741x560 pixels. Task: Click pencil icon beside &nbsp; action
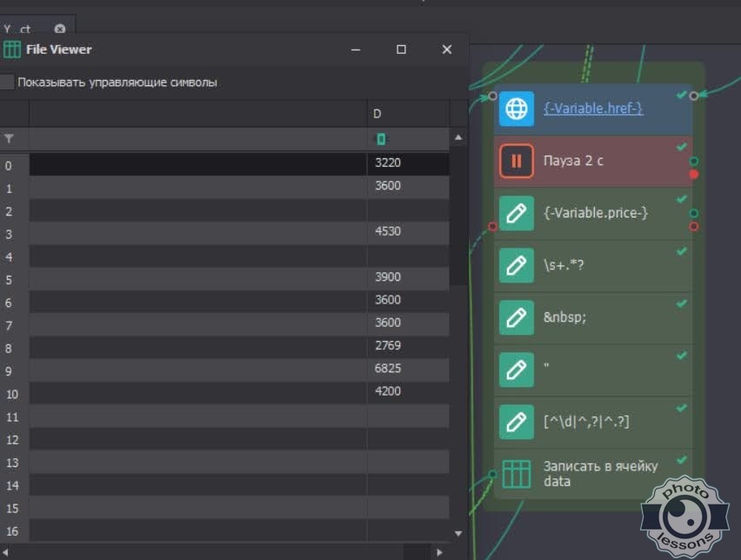[517, 317]
